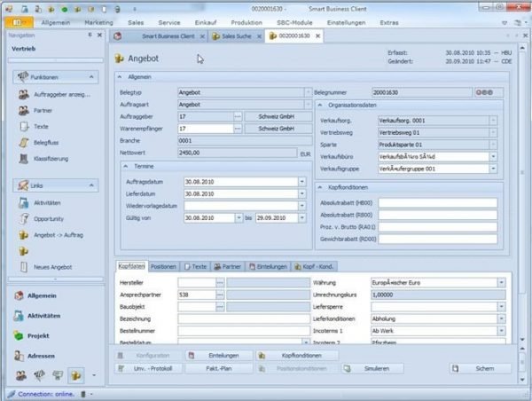Screen dimensions: 532x401
Task: Click the Fakt.-Plan button
Action: pos(219,368)
